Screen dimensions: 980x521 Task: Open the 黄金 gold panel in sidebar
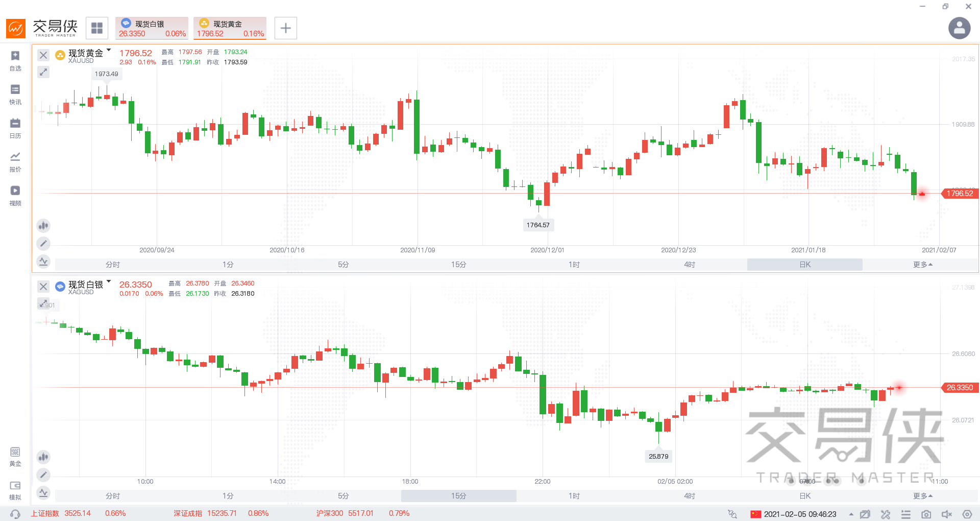pyautogui.click(x=15, y=456)
